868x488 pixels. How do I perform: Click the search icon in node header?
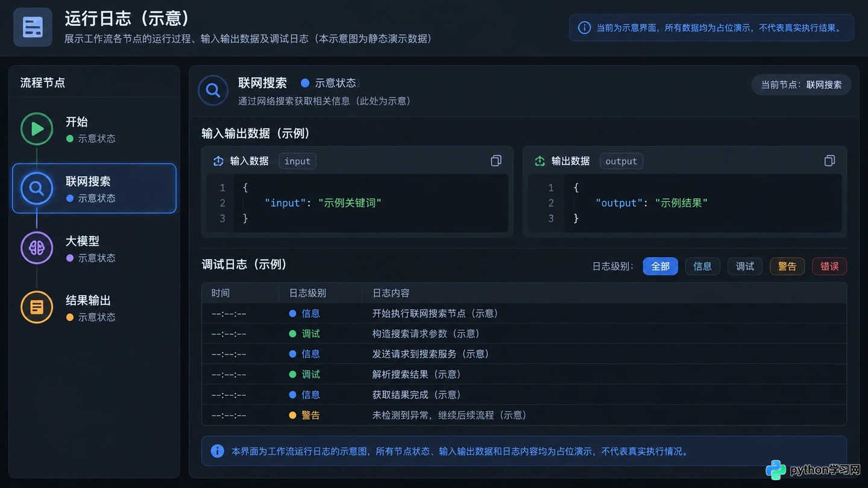[213, 90]
